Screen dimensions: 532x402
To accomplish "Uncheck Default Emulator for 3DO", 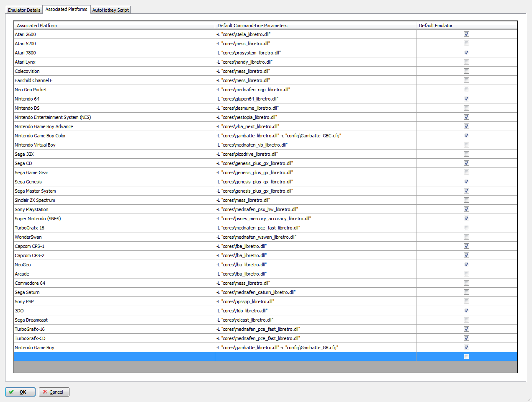I will pos(466,311).
